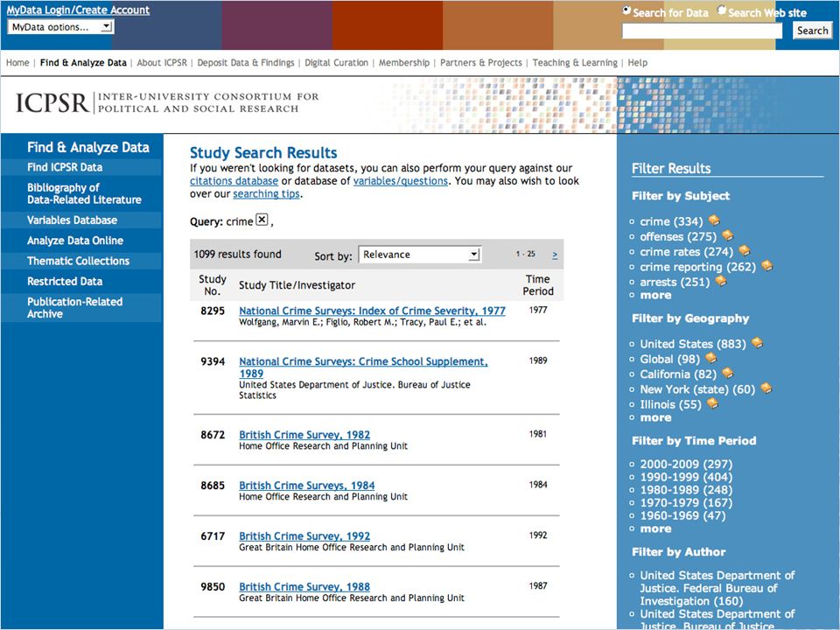Image resolution: width=840 pixels, height=630 pixels.
Task: Filter by subject crime (334)
Action: click(x=671, y=221)
